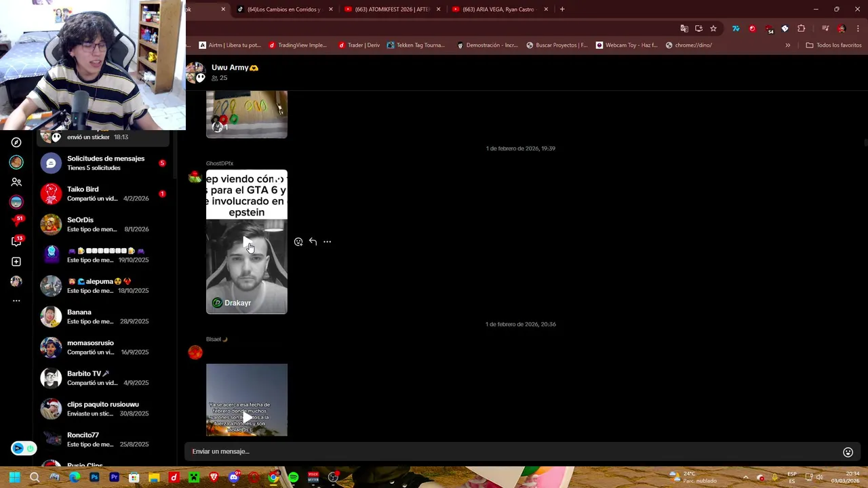Play the GTA 6 epstein video
This screenshot has height=488, width=868.
click(247, 242)
